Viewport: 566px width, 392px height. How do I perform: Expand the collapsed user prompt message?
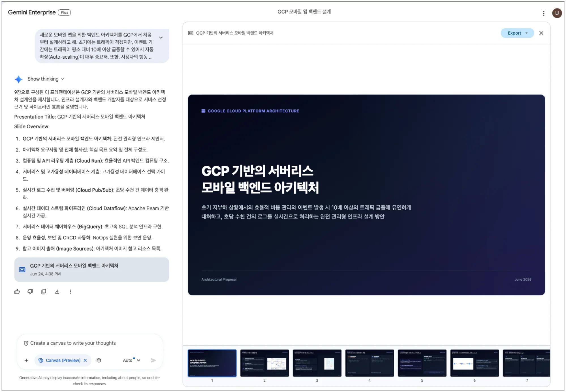point(161,38)
